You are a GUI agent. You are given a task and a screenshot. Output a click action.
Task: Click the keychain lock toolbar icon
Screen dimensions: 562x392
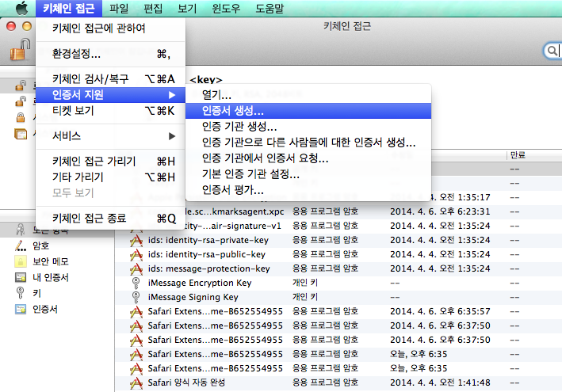(x=20, y=49)
